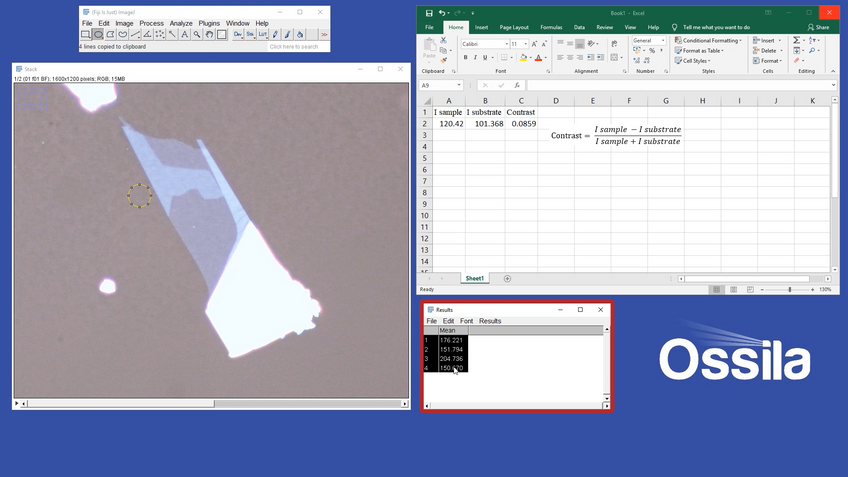The width and height of the screenshot is (848, 477).
Task: Select the Angle tool in ImageJ
Action: [147, 34]
